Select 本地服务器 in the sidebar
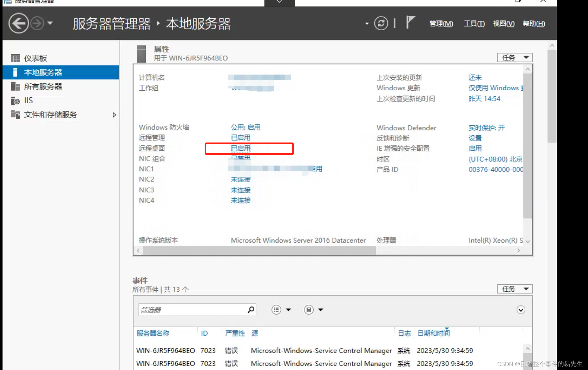 pos(61,72)
